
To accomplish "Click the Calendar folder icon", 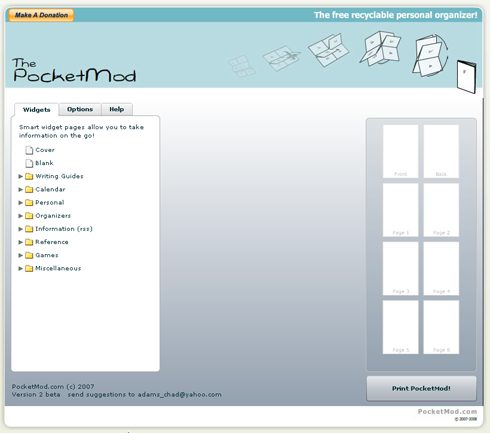I will (x=29, y=189).
